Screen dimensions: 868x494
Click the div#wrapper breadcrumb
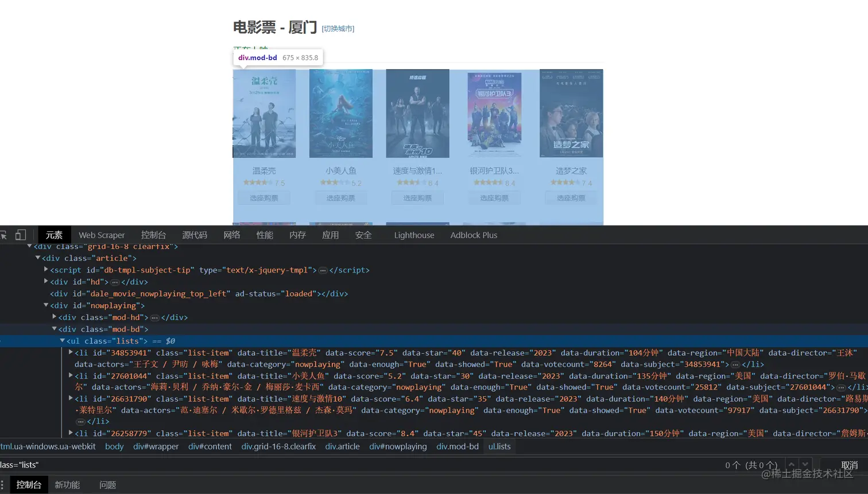click(156, 446)
